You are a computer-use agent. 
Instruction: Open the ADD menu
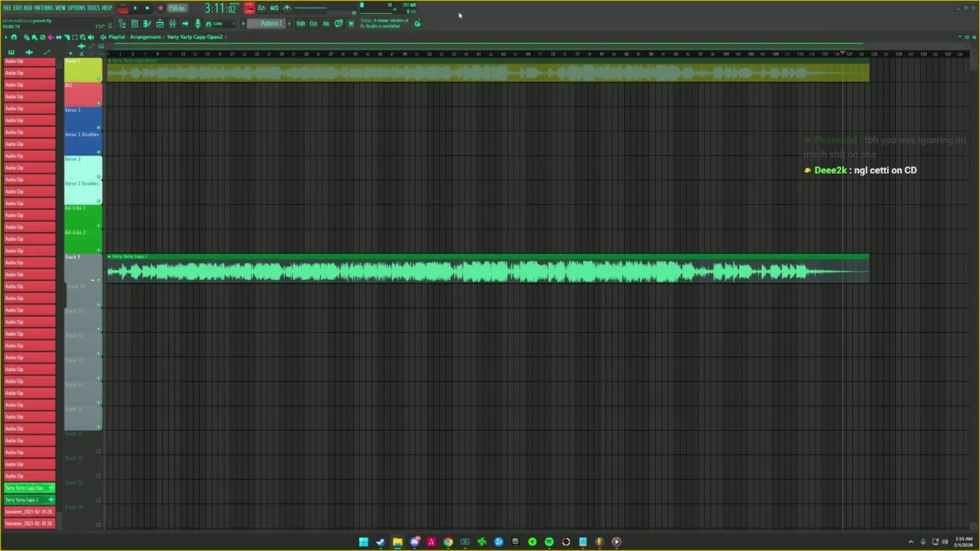28,8
